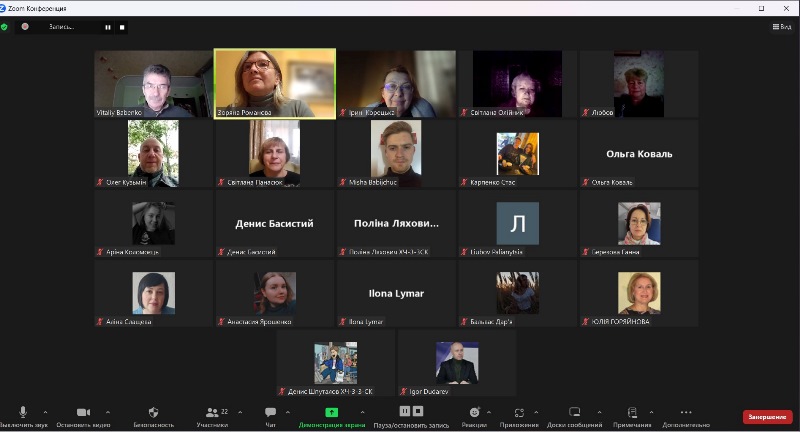Open video options arrow beside camera
The width and height of the screenshot is (800, 432).
[108, 412]
